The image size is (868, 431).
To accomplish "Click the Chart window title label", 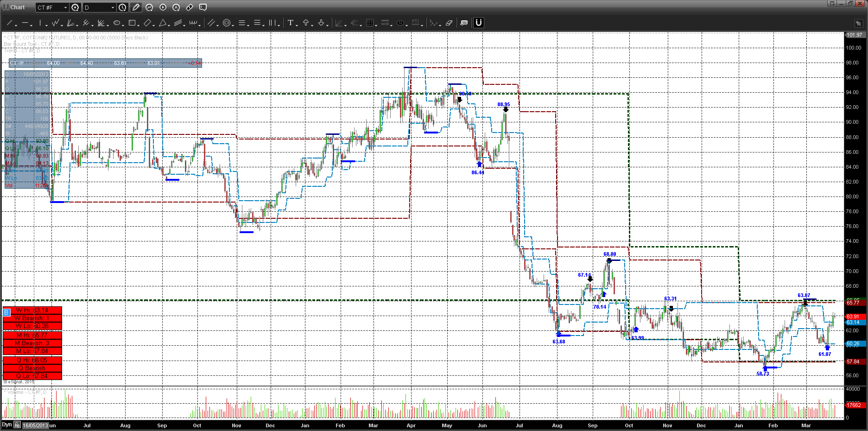I will (18, 7).
